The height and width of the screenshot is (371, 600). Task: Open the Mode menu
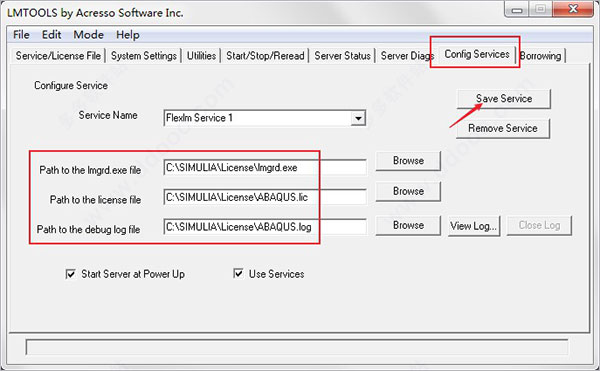tap(88, 35)
